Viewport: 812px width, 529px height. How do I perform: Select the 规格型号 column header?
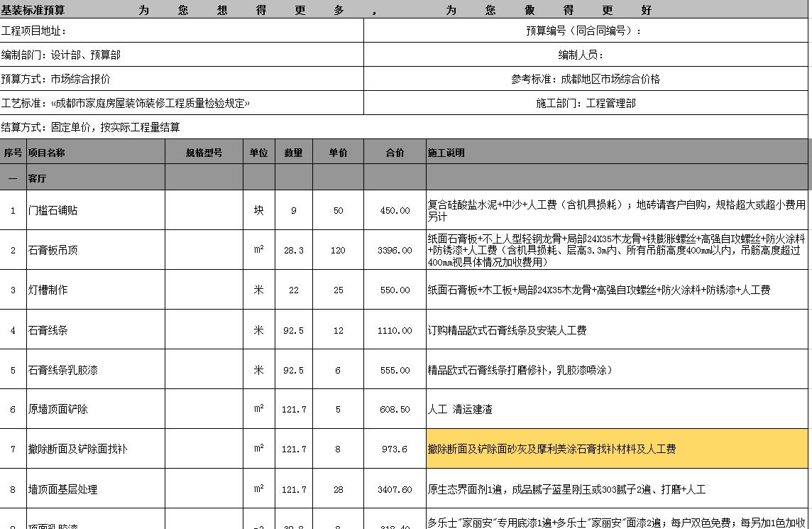click(204, 153)
